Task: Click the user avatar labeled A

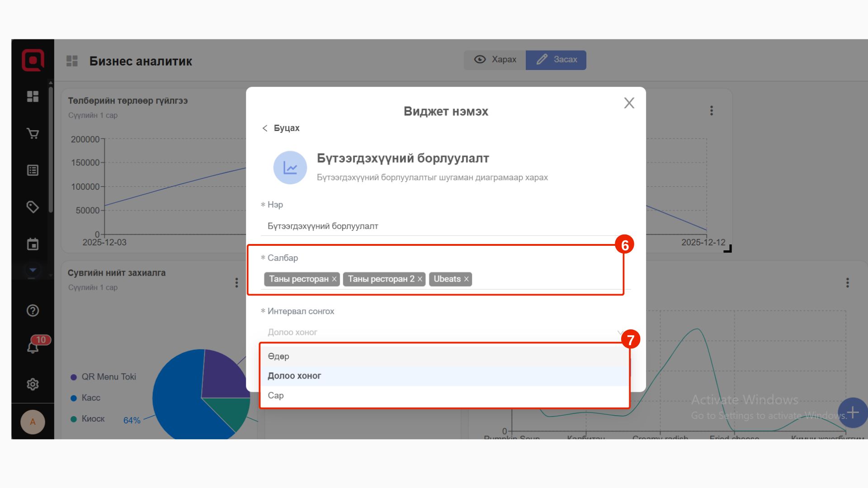Action: [33, 422]
